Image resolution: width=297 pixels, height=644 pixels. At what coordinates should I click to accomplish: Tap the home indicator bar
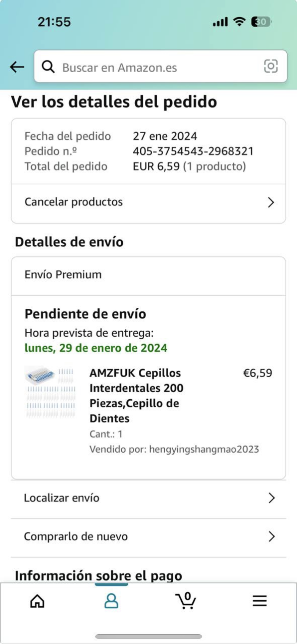pos(148,636)
